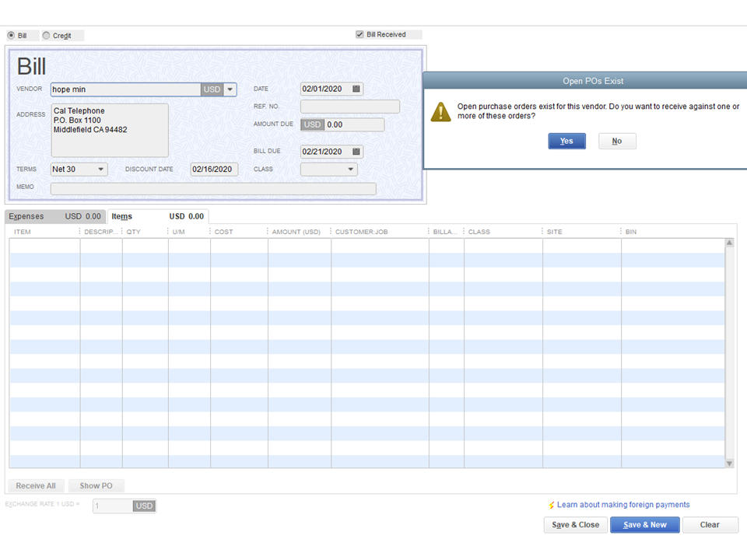The image size is (747, 560).
Task: Expand the Vendor dropdown arrow
Action: click(x=230, y=89)
